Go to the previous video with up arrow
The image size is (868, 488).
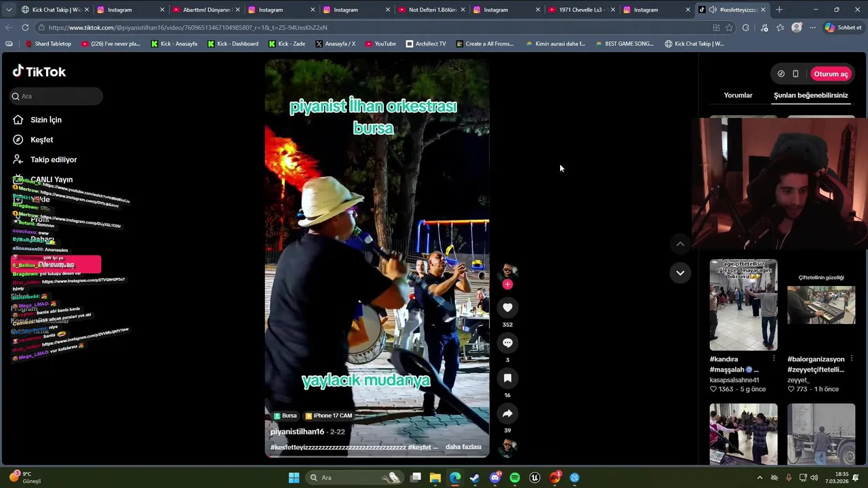click(x=680, y=244)
